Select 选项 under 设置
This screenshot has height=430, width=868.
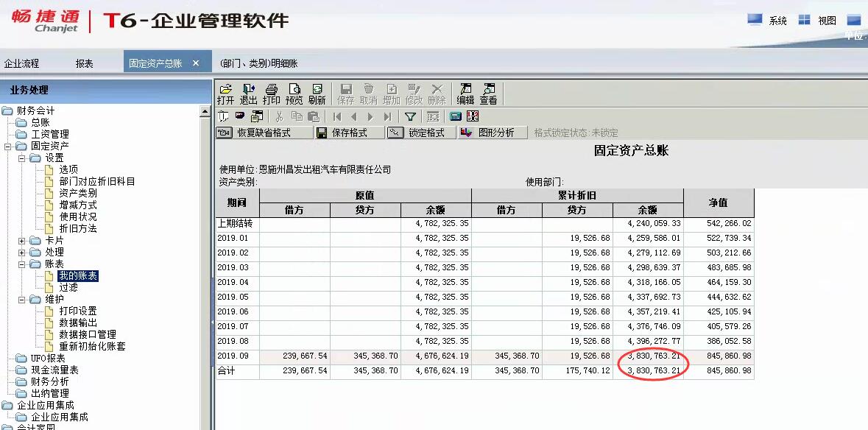68,170
